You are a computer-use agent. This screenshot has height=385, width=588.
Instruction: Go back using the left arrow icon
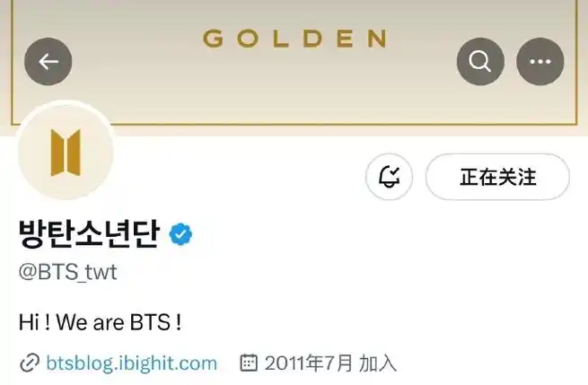(48, 62)
